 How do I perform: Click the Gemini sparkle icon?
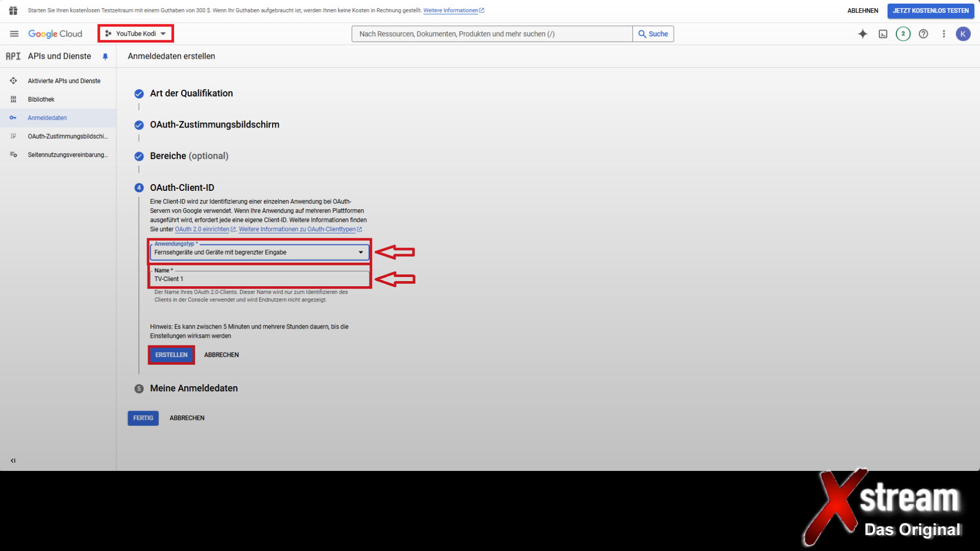[x=863, y=34]
